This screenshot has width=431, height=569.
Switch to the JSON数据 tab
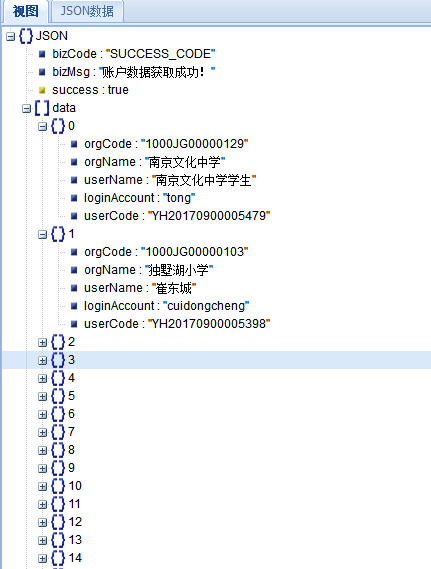coord(87,11)
